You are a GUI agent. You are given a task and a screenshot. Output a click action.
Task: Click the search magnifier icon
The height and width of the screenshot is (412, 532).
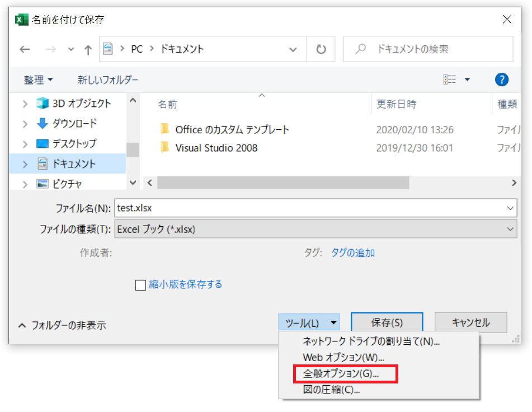pos(360,49)
